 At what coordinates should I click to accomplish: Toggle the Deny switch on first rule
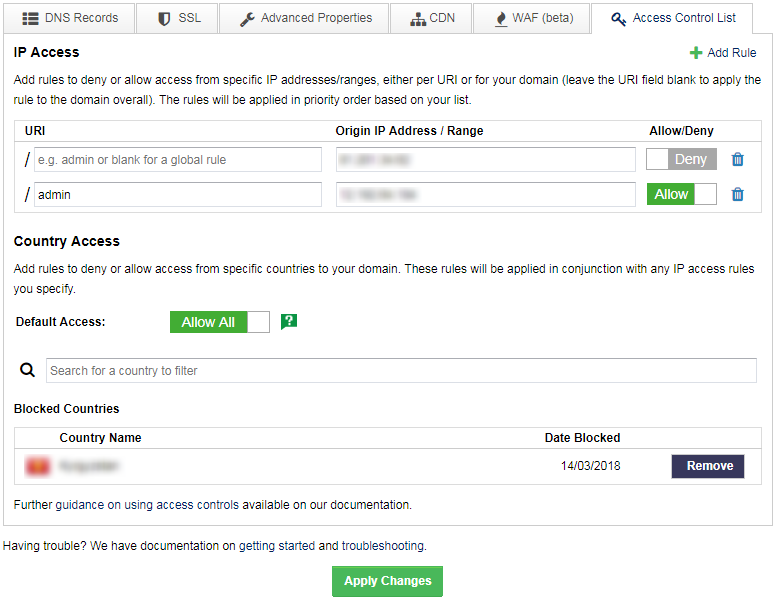681,159
